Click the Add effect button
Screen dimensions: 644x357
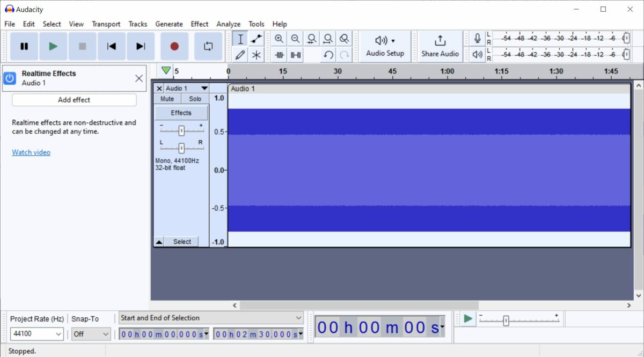click(x=74, y=100)
